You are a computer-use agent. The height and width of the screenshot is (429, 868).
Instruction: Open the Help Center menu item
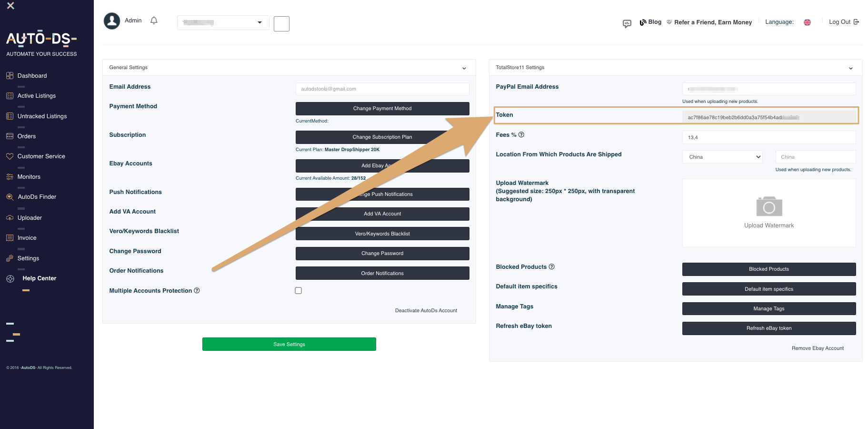40,278
